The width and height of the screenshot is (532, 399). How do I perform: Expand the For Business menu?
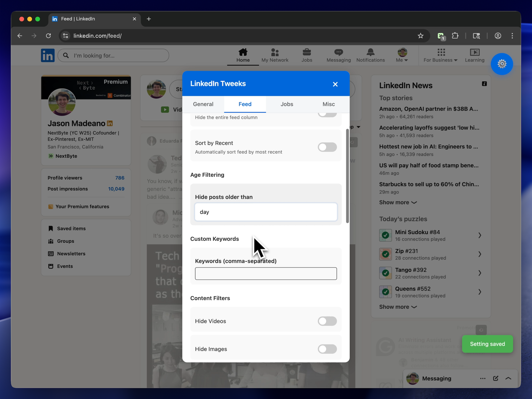[440, 55]
